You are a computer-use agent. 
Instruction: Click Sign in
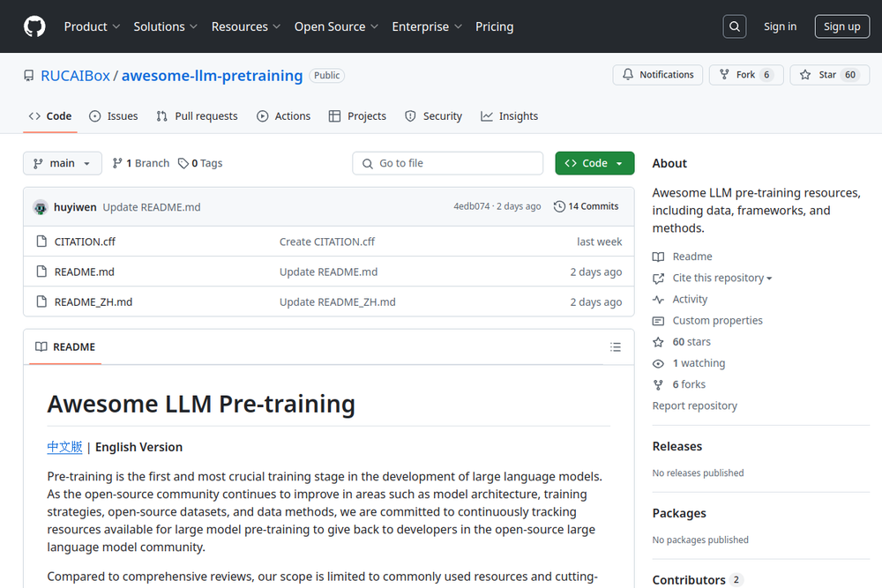click(781, 26)
